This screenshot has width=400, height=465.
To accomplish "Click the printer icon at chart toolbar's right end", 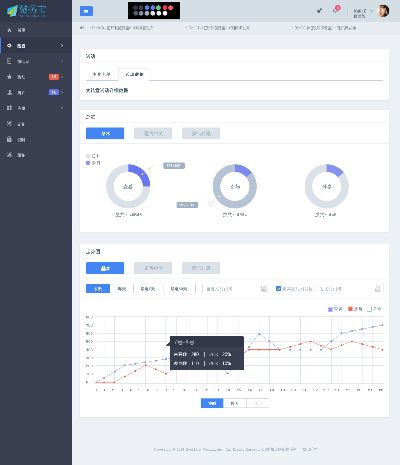I will 377,289.
